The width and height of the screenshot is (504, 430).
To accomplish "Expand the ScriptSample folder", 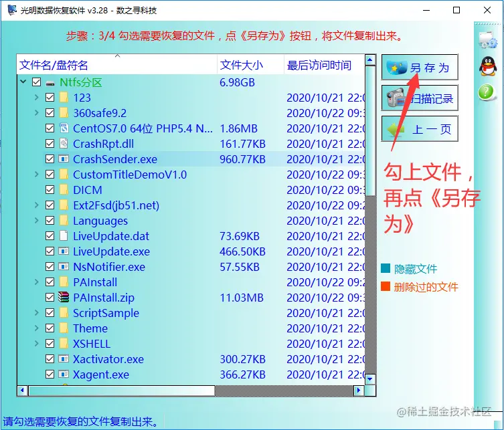I will tap(36, 312).
